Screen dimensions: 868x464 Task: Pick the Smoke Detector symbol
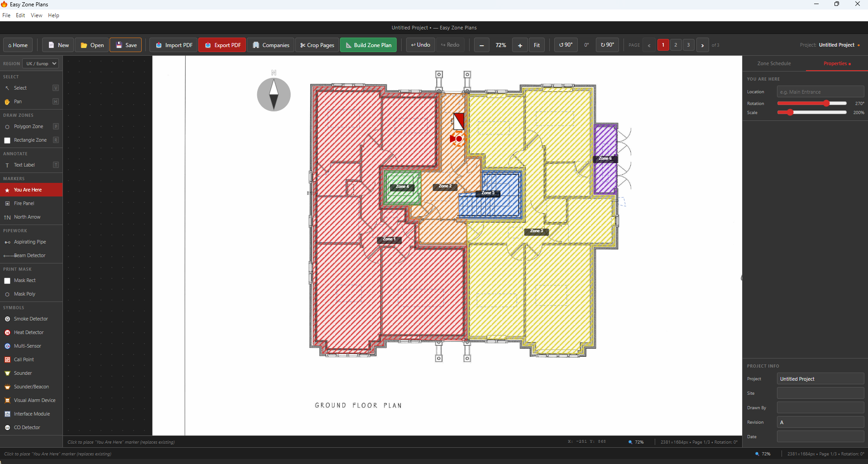point(31,319)
